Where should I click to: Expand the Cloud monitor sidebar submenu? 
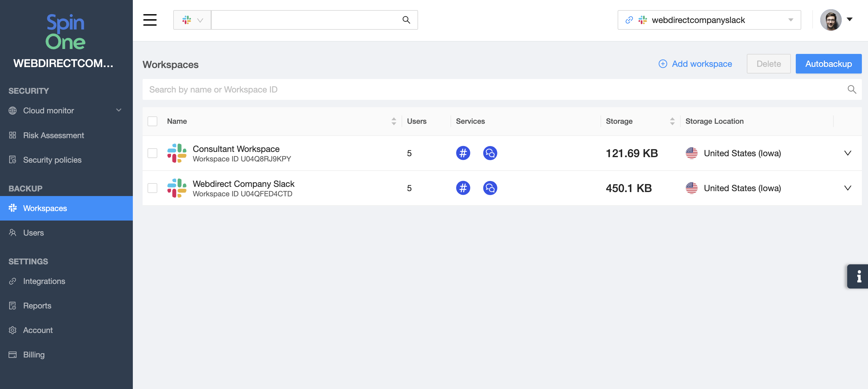tap(118, 110)
